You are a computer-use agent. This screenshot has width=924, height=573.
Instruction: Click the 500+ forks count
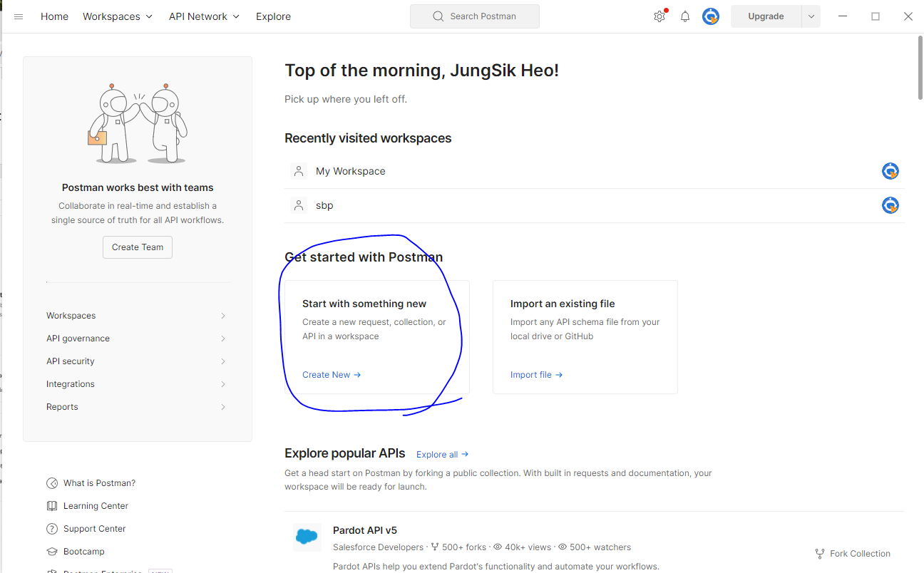click(x=458, y=547)
